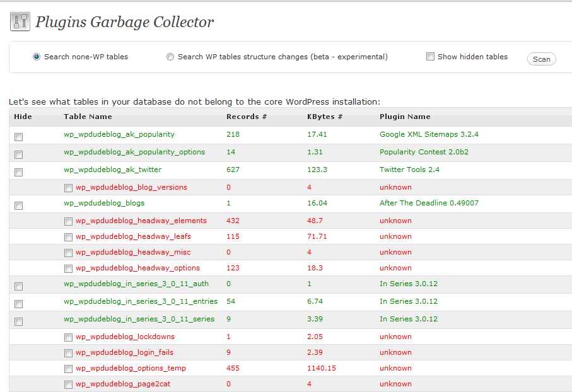Click the Popularity Contest 2.0b2 plugin name
Image resolution: width=572 pixels, height=392 pixels.
tap(424, 152)
